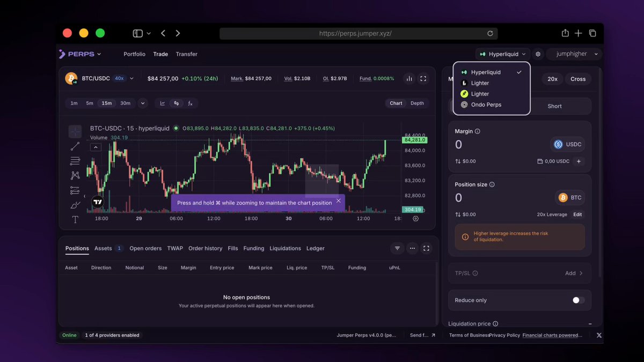Click Add for TP/SL
Screen dimensions: 644x362
coord(574,273)
